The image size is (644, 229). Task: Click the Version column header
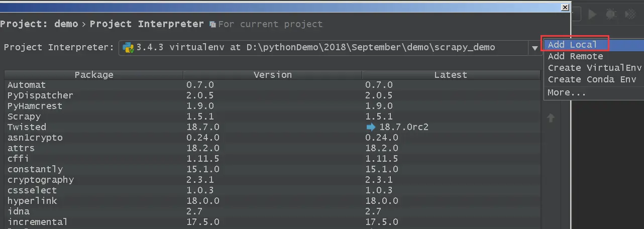coord(272,75)
